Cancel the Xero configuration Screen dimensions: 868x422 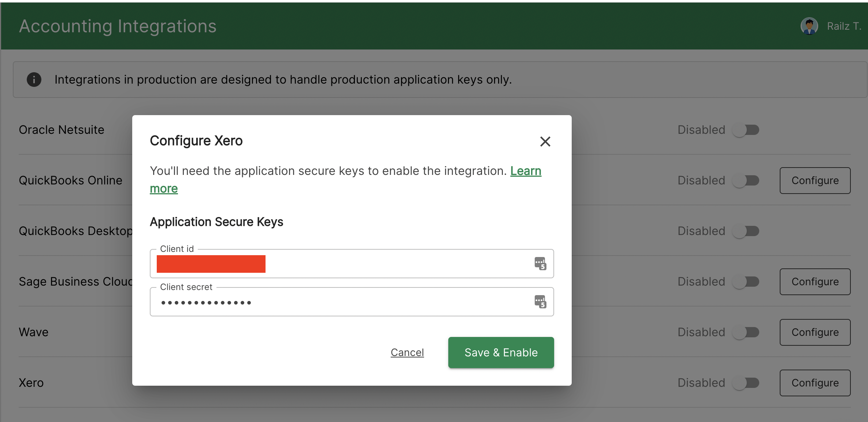coord(407,352)
